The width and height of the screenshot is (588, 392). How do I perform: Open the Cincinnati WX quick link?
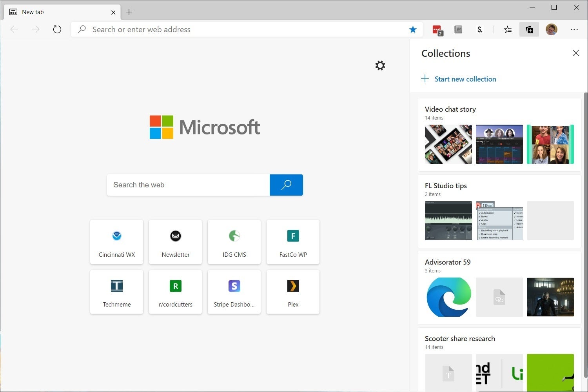coord(116,242)
